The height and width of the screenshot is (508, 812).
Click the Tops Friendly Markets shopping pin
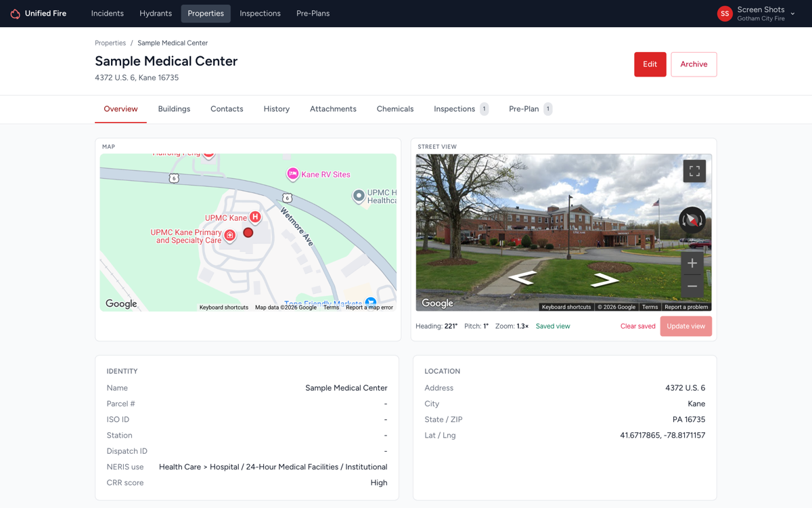tap(370, 303)
